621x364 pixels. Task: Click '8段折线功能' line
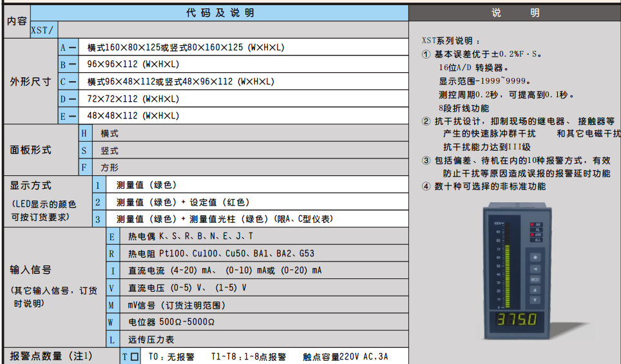click(x=464, y=108)
